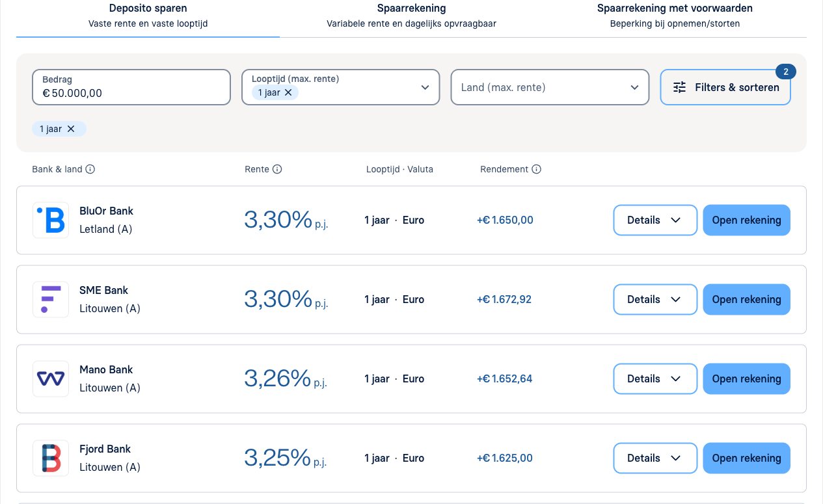The width and height of the screenshot is (823, 504).
Task: Click the Fjord Bank logo
Action: [51, 458]
